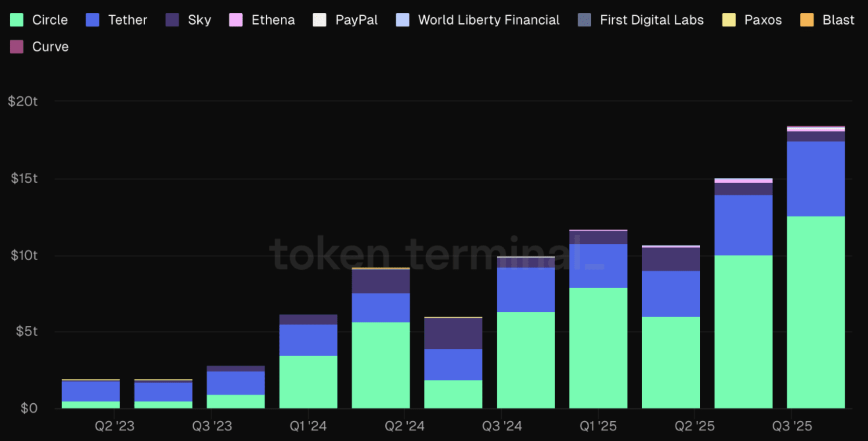Click the Curve magenta legend swatch

coord(17,47)
